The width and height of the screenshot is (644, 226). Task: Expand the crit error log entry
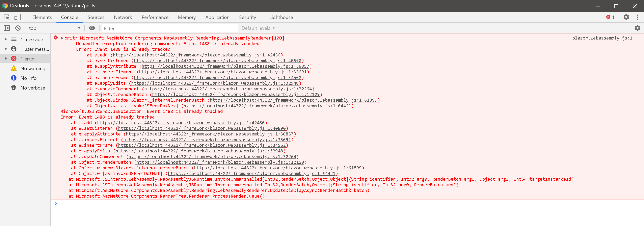tap(62, 38)
